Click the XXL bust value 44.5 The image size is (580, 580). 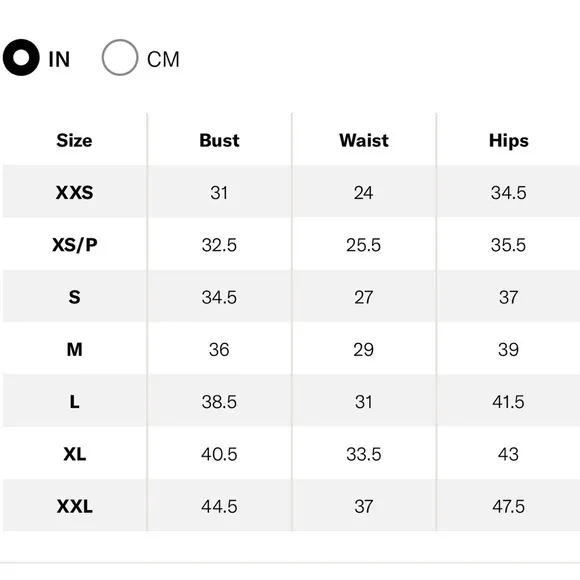coord(219,506)
